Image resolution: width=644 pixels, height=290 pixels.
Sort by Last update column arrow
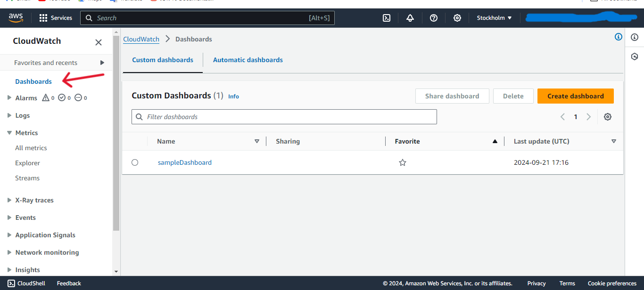614,141
